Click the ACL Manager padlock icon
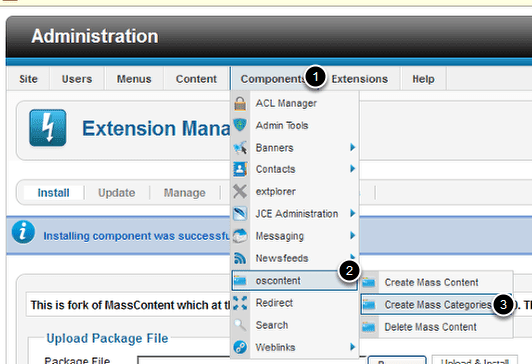Image resolution: width=532 pixels, height=364 pixels. click(x=240, y=103)
